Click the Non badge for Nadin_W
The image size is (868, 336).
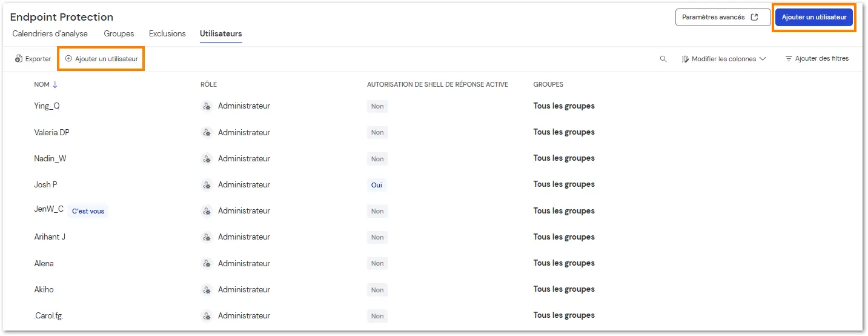pyautogui.click(x=377, y=159)
